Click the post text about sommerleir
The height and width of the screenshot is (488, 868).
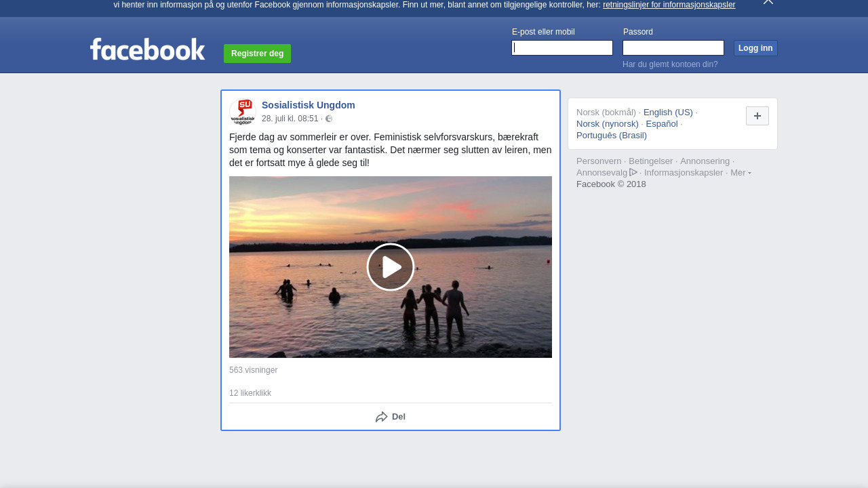point(391,150)
